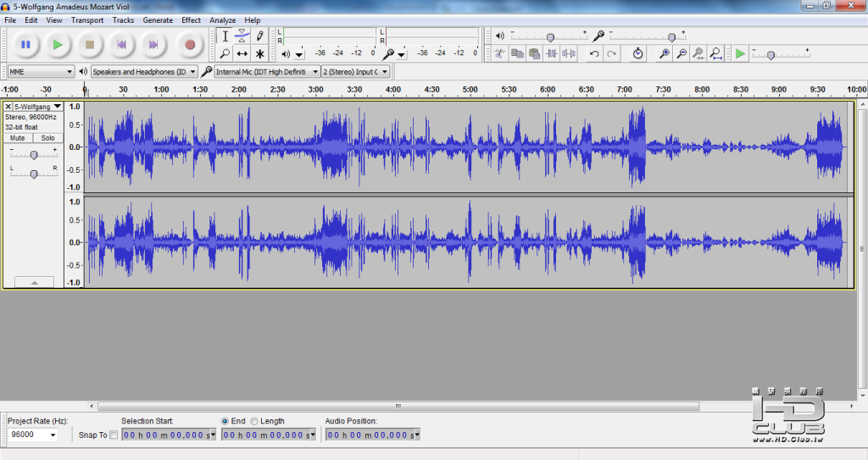Click the output meter speaker icon
The image size is (868, 460).
286,54
